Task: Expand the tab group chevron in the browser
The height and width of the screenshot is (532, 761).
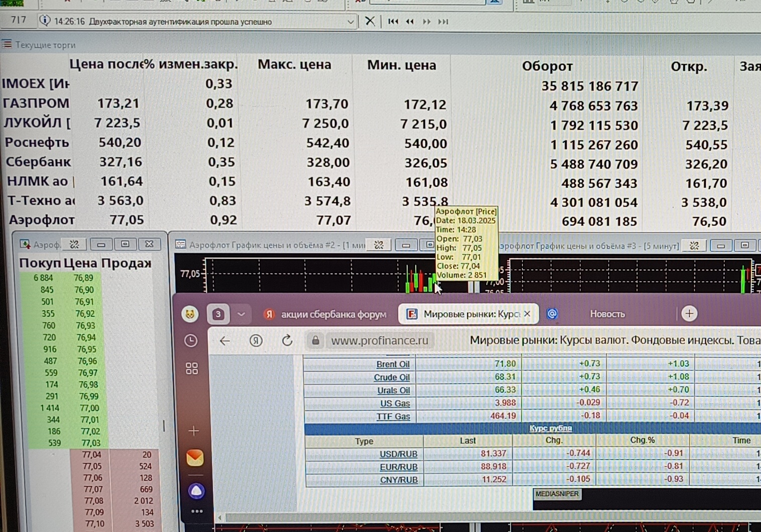Action: pyautogui.click(x=241, y=314)
